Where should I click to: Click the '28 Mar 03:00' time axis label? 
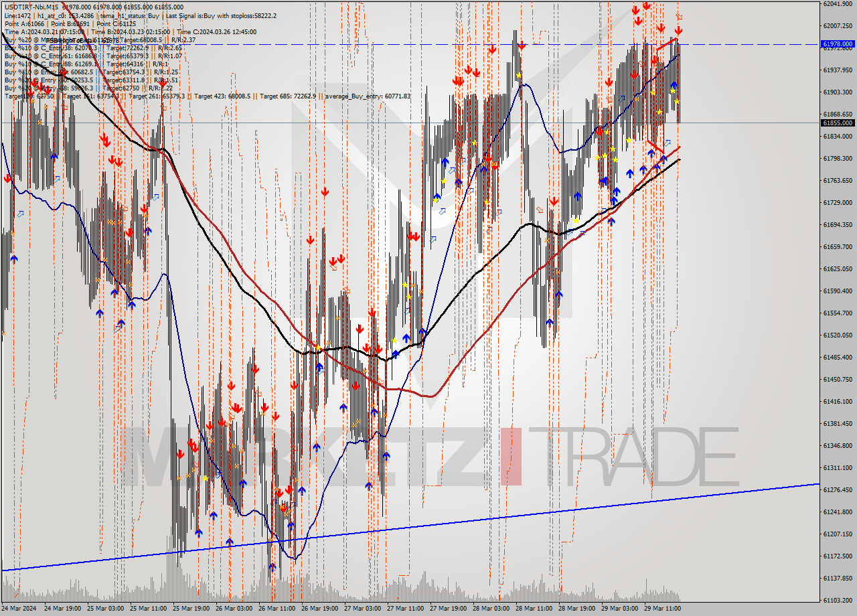tap(491, 609)
